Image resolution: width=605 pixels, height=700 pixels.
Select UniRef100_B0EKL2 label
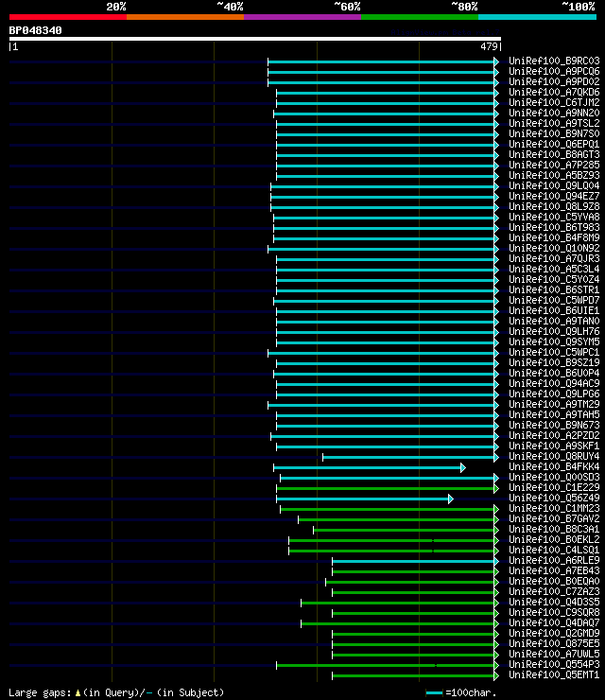554,540
